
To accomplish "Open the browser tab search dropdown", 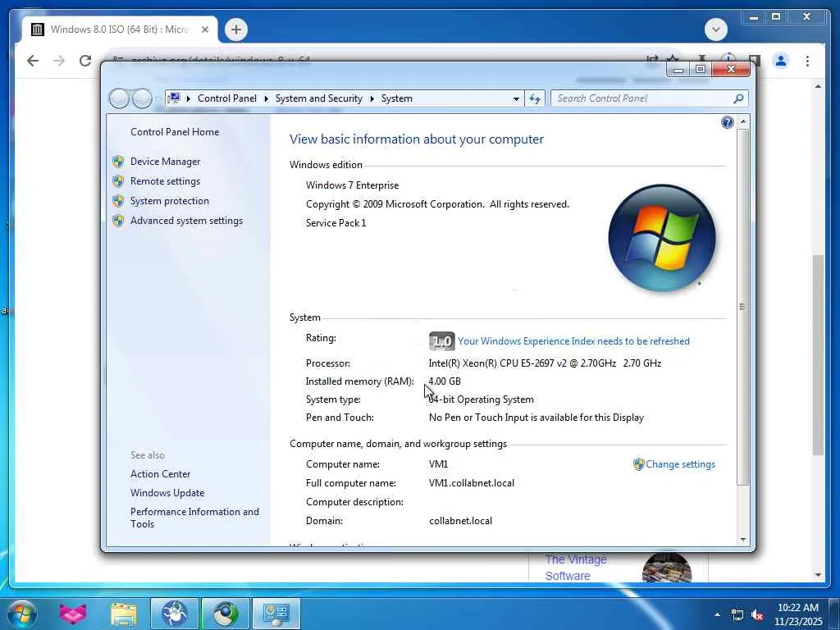I will [x=715, y=30].
